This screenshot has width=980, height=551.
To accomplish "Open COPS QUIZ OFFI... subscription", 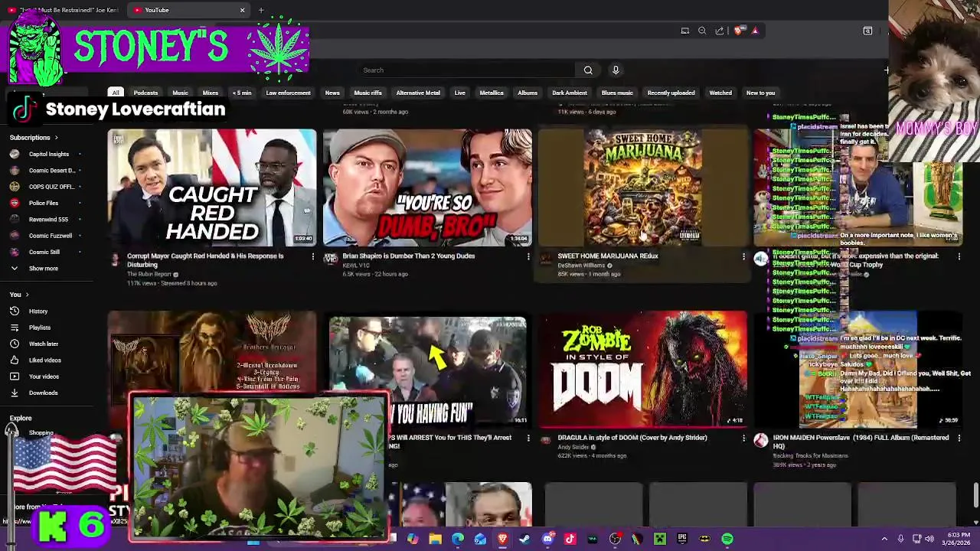I will [x=51, y=187].
